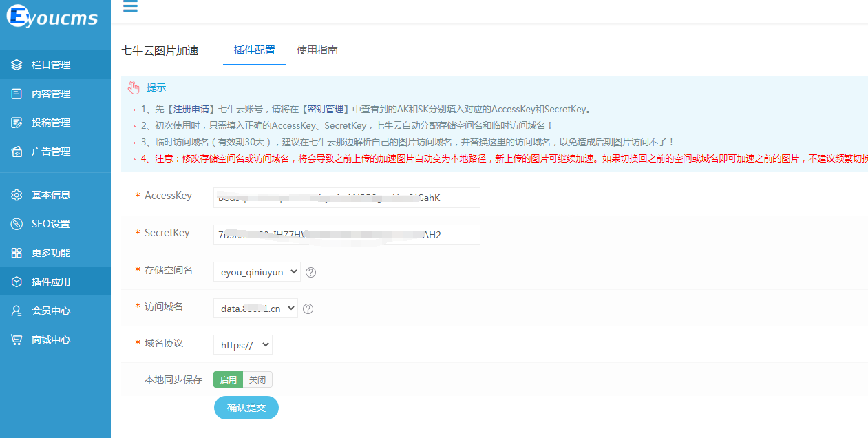
Task: Click tip line 2 about 初次使用时
Action: pos(347,125)
